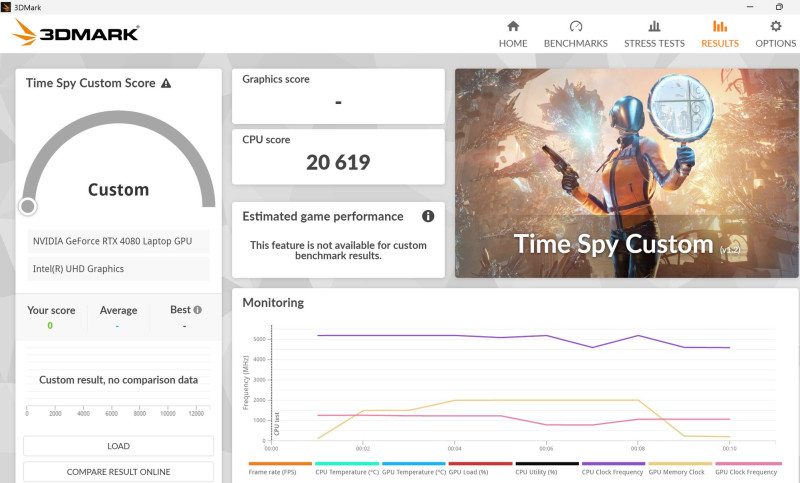Minimize the 3DMark window

click(750, 7)
